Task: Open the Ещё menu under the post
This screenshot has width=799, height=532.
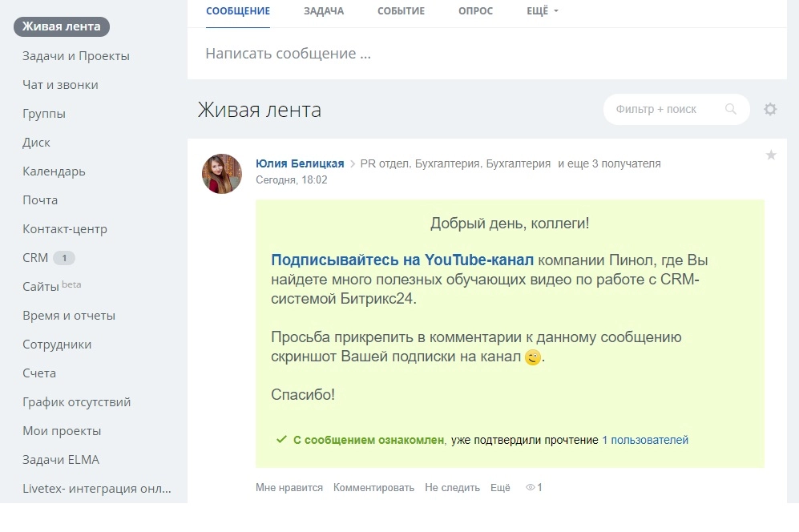Action: (500, 487)
